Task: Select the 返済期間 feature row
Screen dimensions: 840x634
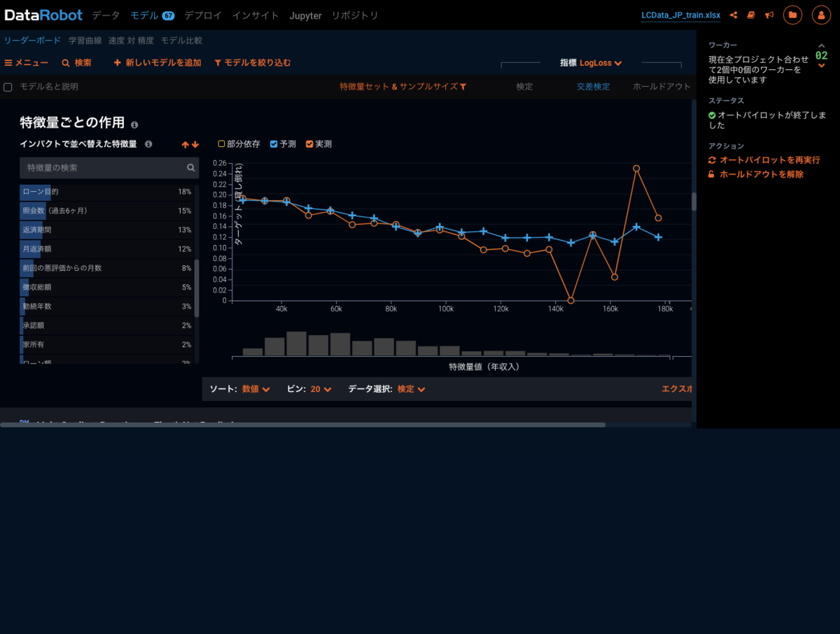Action: coord(106,230)
